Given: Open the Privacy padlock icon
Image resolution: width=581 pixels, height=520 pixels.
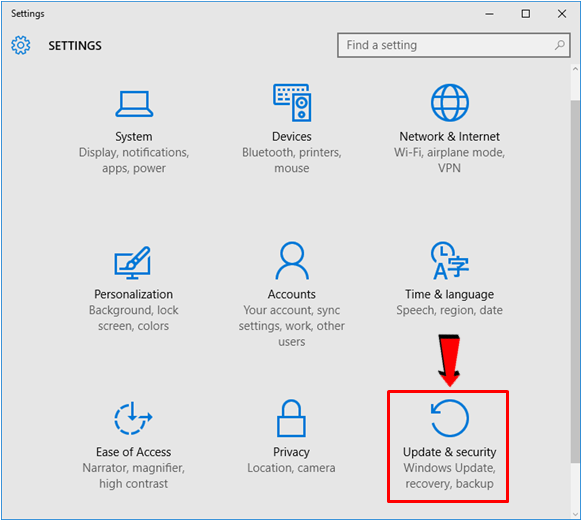Looking at the screenshot, I should [291, 418].
